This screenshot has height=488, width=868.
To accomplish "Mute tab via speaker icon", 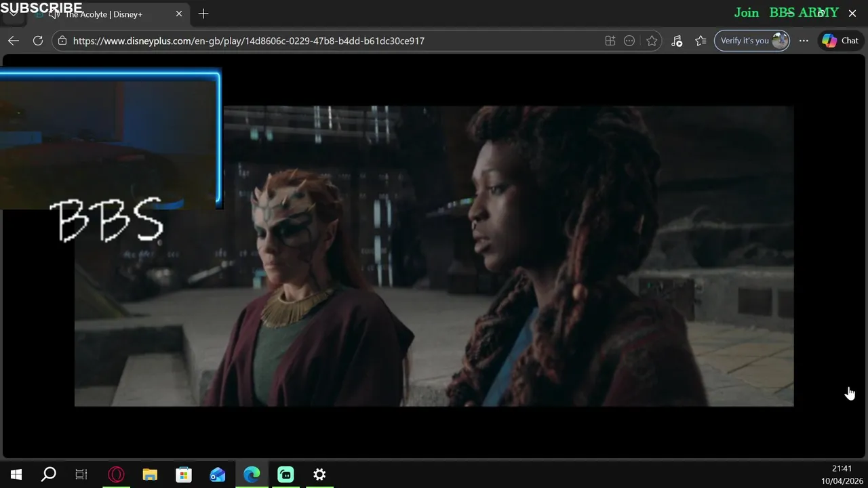I will (54, 14).
